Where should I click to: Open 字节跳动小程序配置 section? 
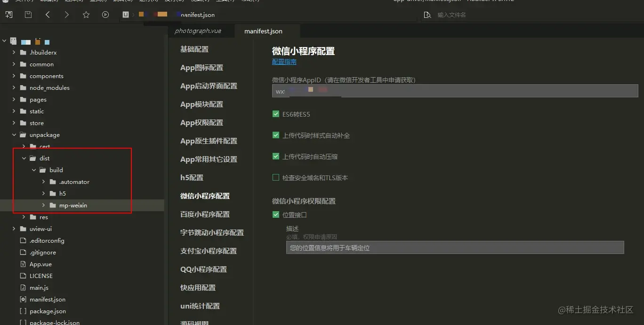pyautogui.click(x=212, y=232)
